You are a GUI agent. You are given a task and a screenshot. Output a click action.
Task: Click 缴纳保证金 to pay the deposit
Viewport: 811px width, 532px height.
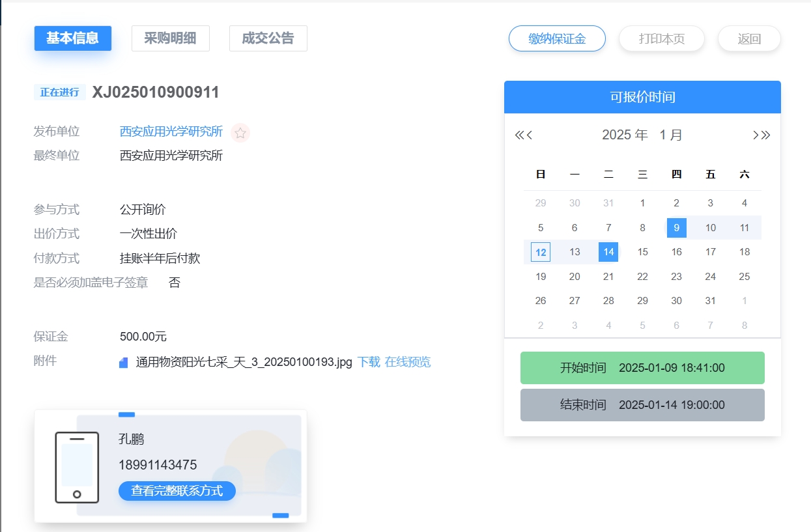(556, 38)
